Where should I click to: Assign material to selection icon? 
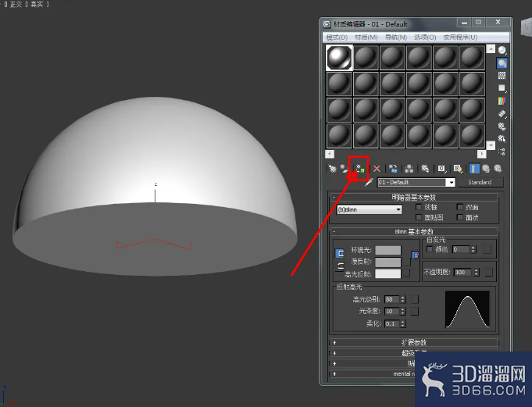tap(360, 169)
